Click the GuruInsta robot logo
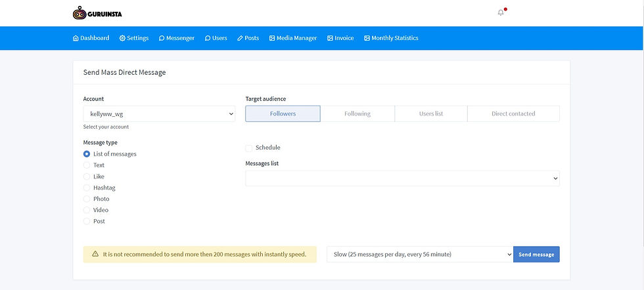Viewport: 644px width, 290px height. point(97,13)
